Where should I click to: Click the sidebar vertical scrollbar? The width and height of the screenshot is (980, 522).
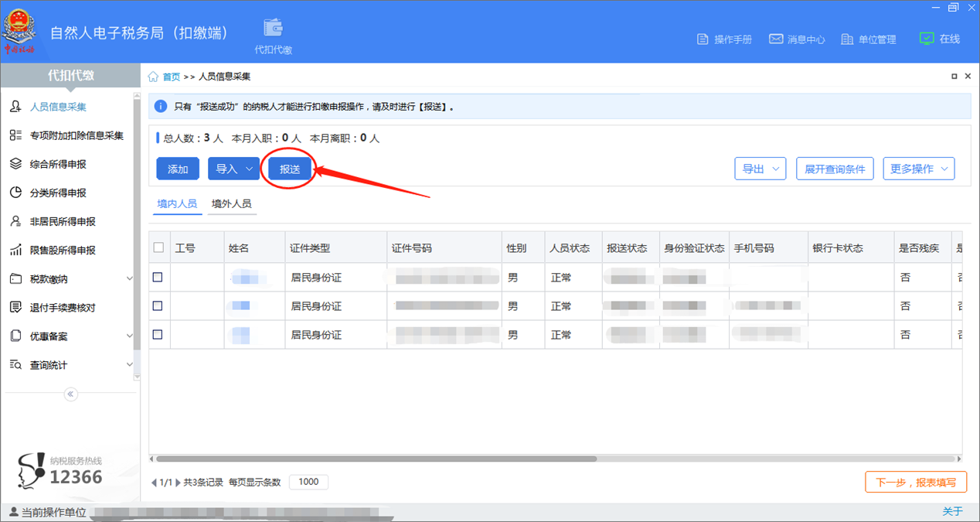tap(137, 224)
